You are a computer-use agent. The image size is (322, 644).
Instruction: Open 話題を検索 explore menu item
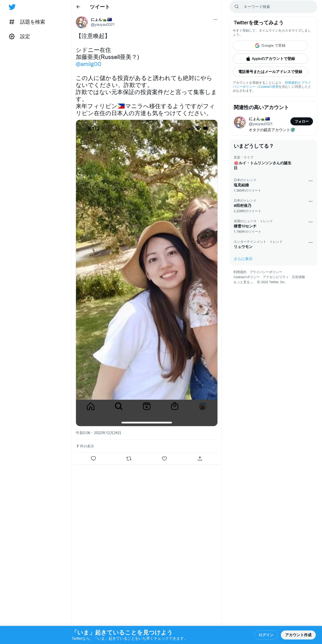click(x=27, y=22)
